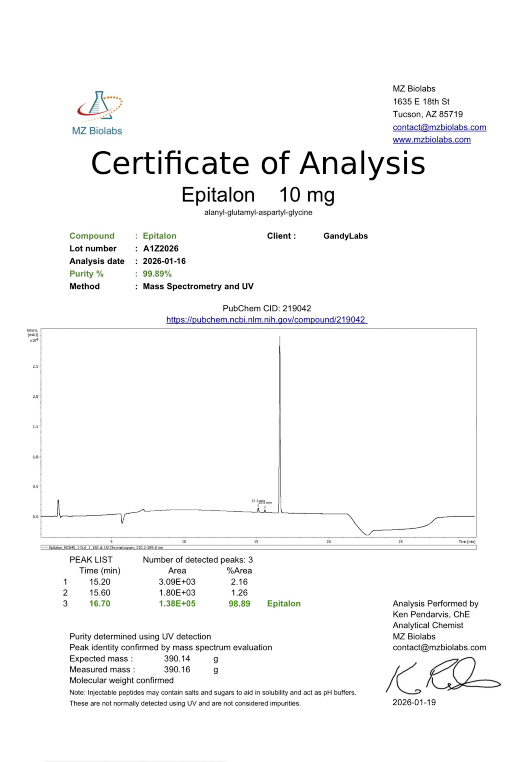Click the green 99.89% purity value

point(157,274)
